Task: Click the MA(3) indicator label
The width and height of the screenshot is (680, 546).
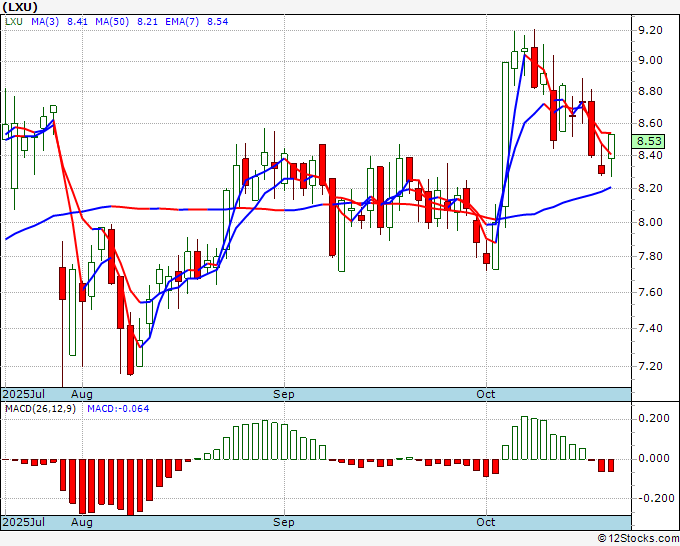Action: click(45, 21)
